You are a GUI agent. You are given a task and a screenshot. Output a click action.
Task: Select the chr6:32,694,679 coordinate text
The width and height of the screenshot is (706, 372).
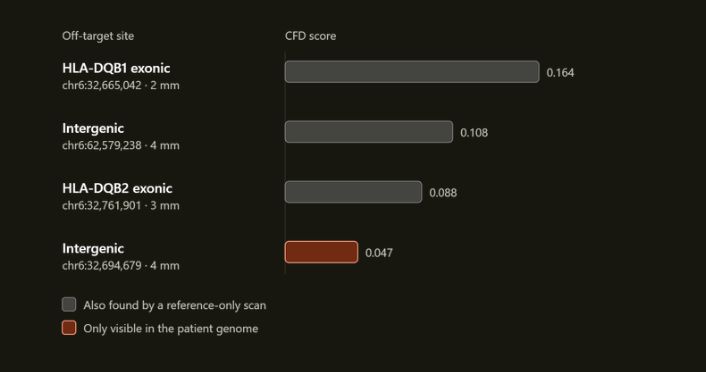(102, 265)
